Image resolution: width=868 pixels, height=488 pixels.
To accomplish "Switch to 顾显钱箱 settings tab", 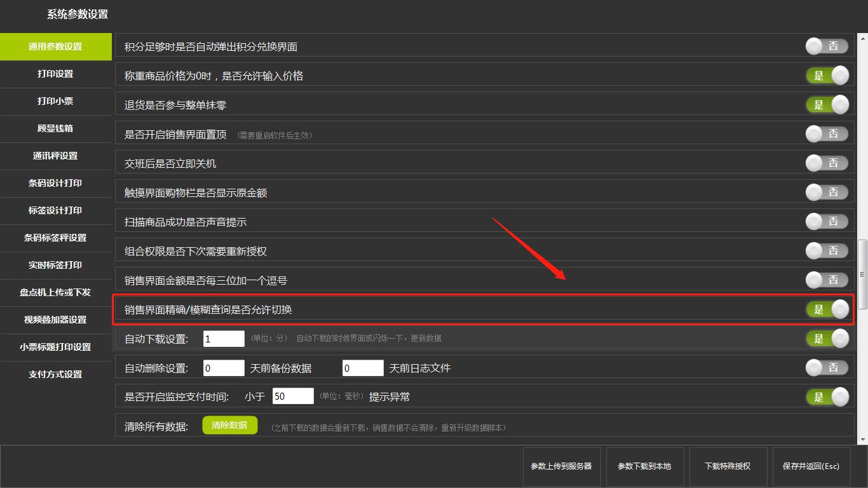I will click(x=55, y=128).
